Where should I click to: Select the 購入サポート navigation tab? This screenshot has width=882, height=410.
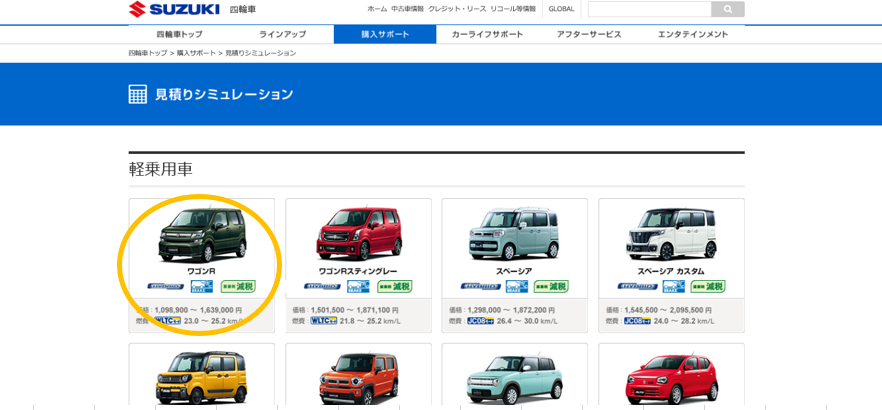385,34
